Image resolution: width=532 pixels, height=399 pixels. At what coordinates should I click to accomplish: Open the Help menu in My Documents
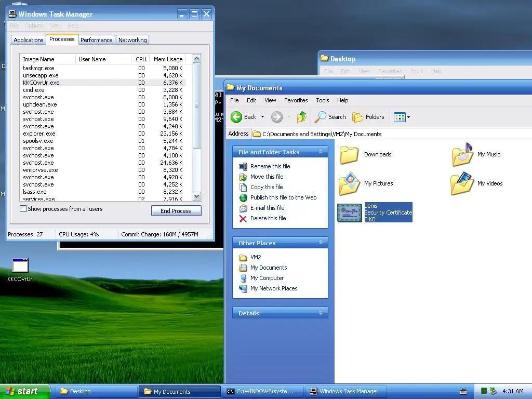pos(343,100)
